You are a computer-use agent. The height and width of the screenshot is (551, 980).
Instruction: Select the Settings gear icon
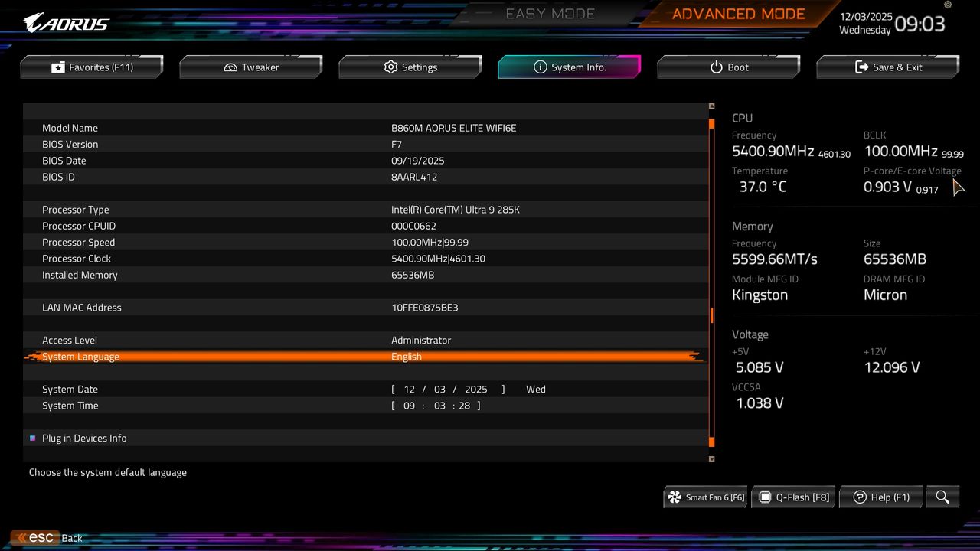point(390,67)
